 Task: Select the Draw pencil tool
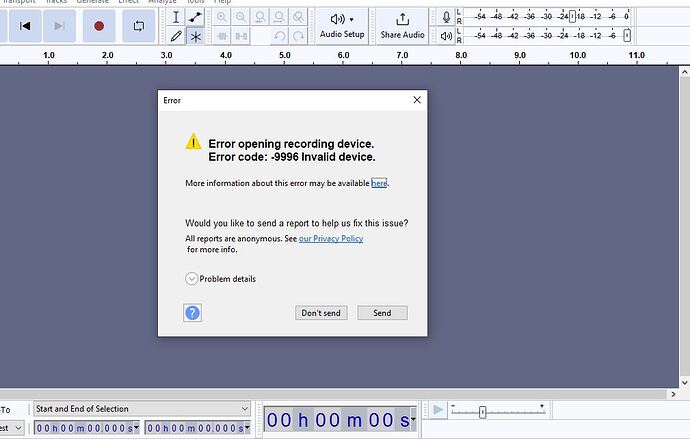(177, 36)
